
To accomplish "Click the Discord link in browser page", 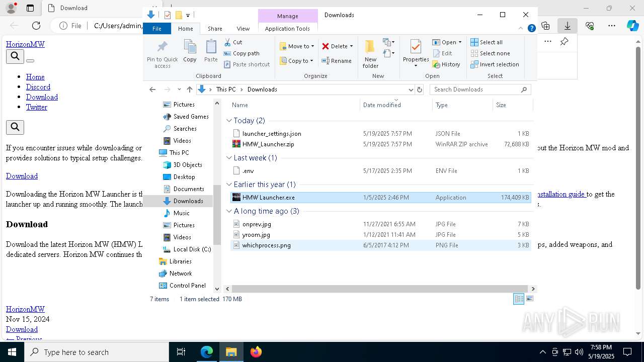I will (38, 87).
